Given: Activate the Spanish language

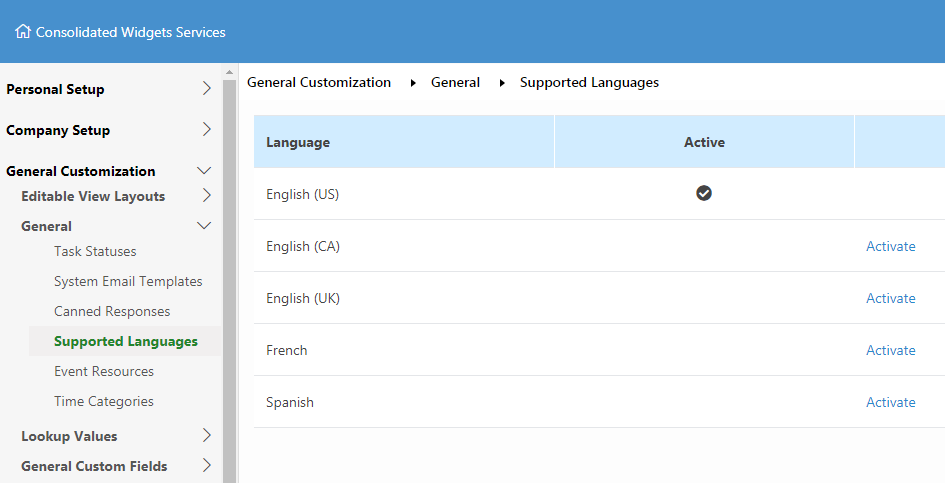Looking at the screenshot, I should click(x=891, y=402).
